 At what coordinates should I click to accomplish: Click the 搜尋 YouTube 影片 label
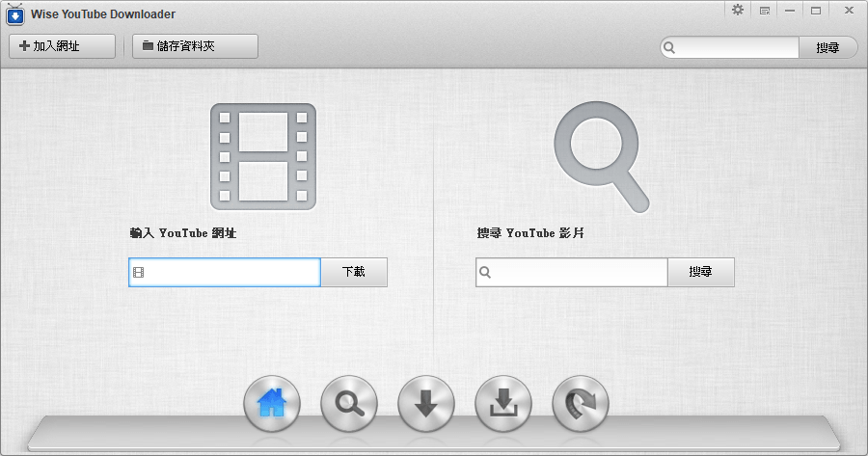pyautogui.click(x=530, y=233)
